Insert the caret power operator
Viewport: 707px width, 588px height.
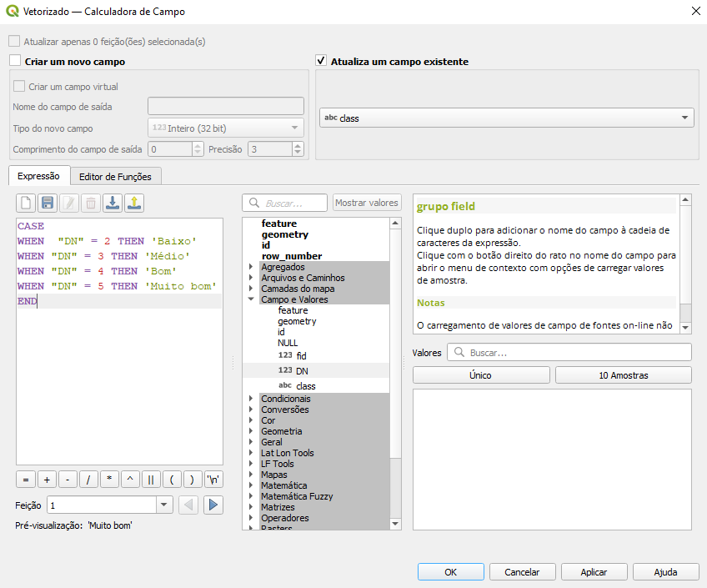130,480
